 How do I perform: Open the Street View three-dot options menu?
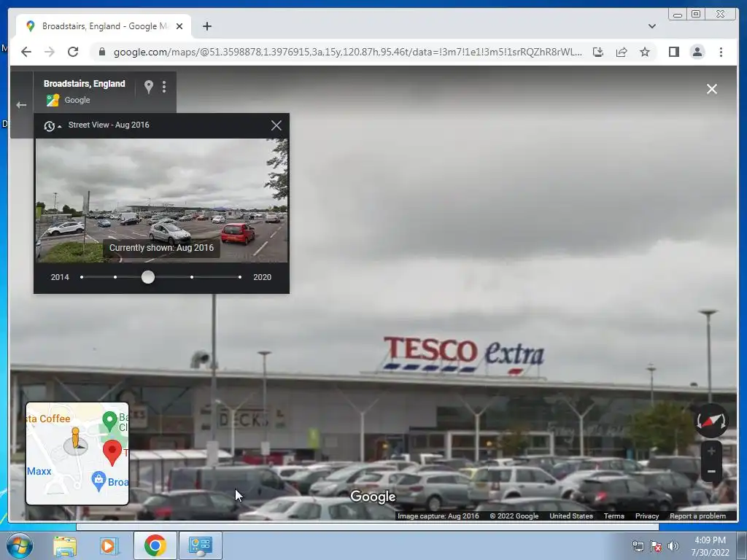point(164,87)
